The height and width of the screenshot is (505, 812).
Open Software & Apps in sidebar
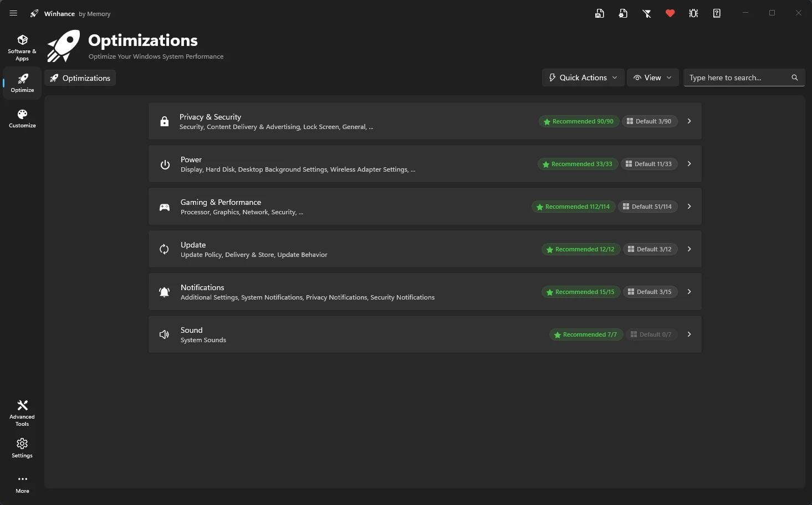(x=22, y=48)
